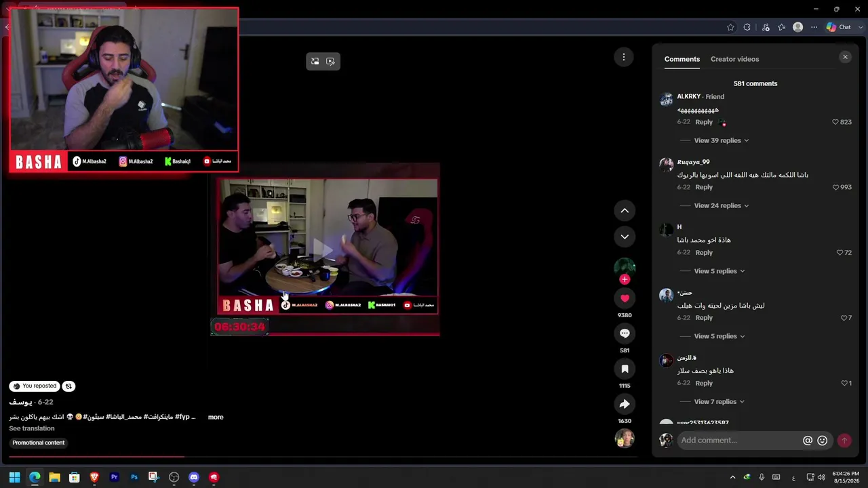Open the Copilot Chat button
Image resolution: width=868 pixels, height=488 pixels.
(839, 27)
